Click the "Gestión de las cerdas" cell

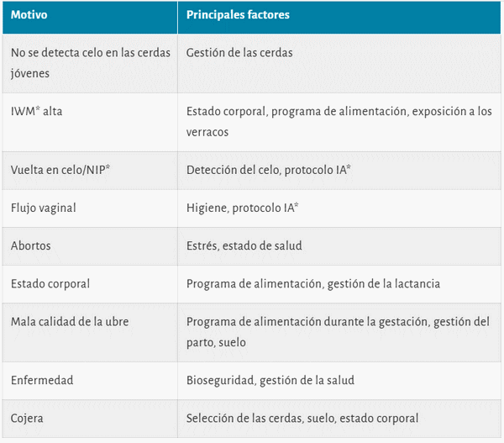pos(239,53)
